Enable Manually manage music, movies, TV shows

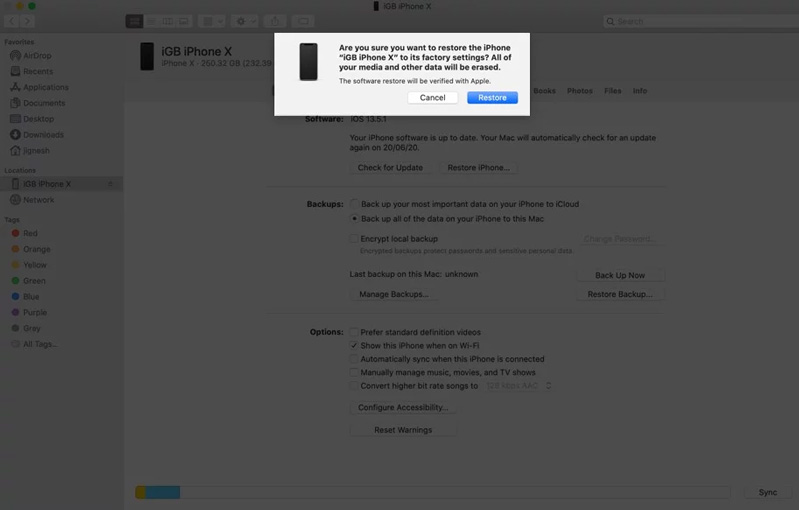click(354, 372)
